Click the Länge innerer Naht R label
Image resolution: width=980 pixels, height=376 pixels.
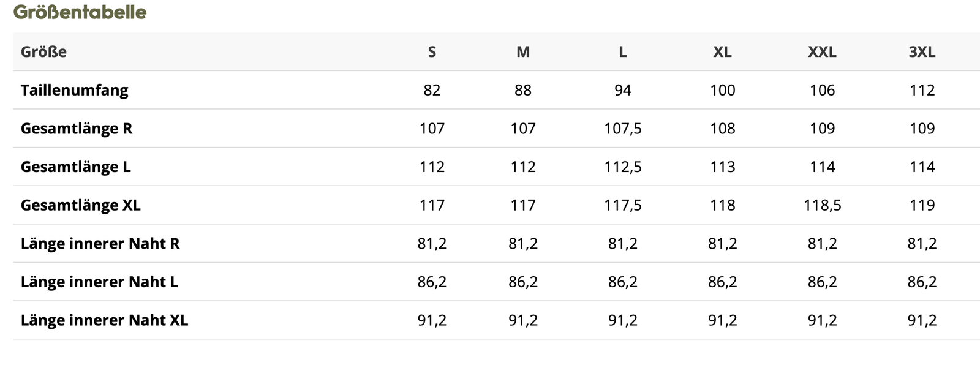coord(100,244)
